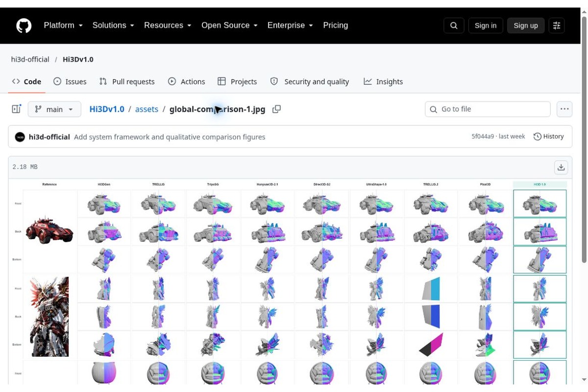The height and width of the screenshot is (392, 588).
Task: Expand the Platform menu
Action: [x=63, y=25]
